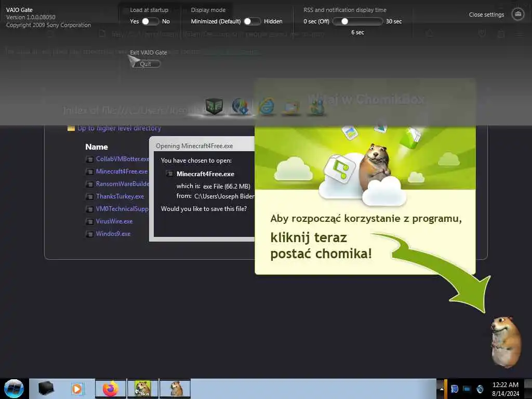Click the 'Up to higher level directory' link

tap(119, 128)
